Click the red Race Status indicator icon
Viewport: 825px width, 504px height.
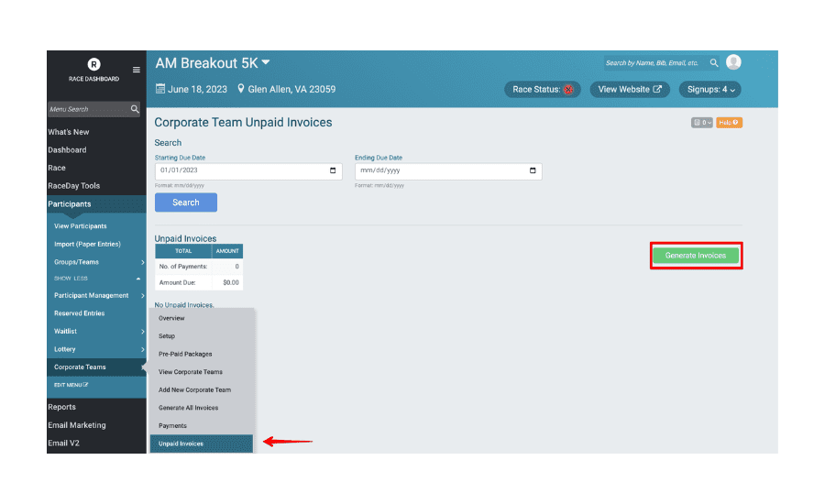(x=568, y=90)
